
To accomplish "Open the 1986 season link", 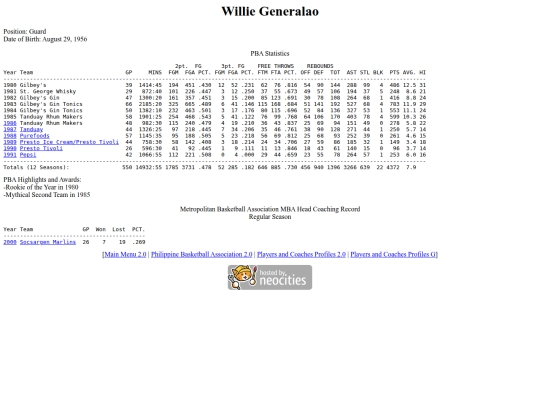I will (x=10, y=123).
